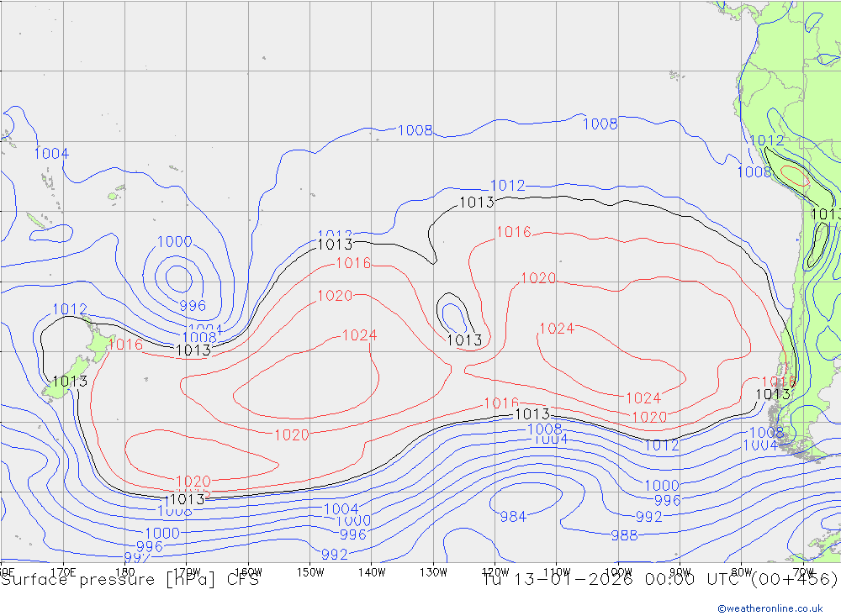Select the black 1013 label on New Zealand's South Island
This screenshot has width=841, height=616.
pos(70,382)
